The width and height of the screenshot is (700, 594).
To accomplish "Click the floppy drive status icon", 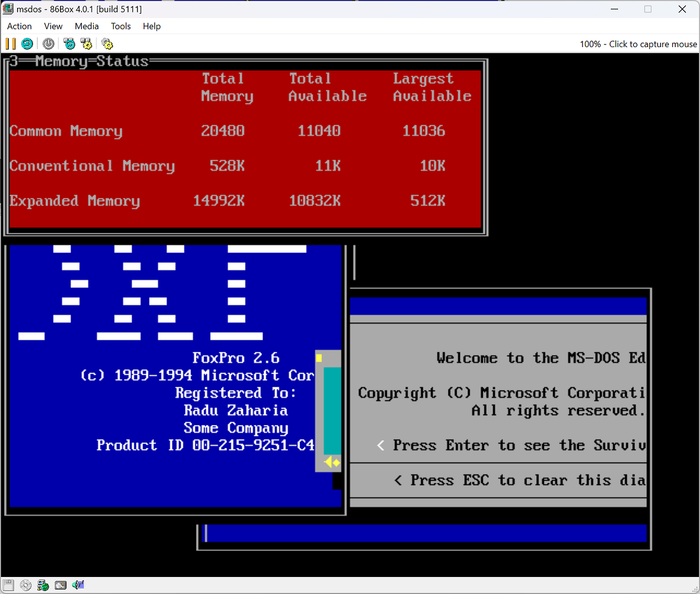I will pyautogui.click(x=8, y=585).
